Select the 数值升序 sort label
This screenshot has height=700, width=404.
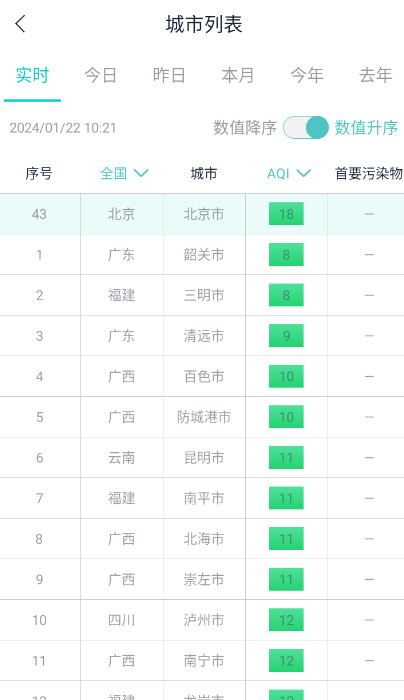pos(366,128)
